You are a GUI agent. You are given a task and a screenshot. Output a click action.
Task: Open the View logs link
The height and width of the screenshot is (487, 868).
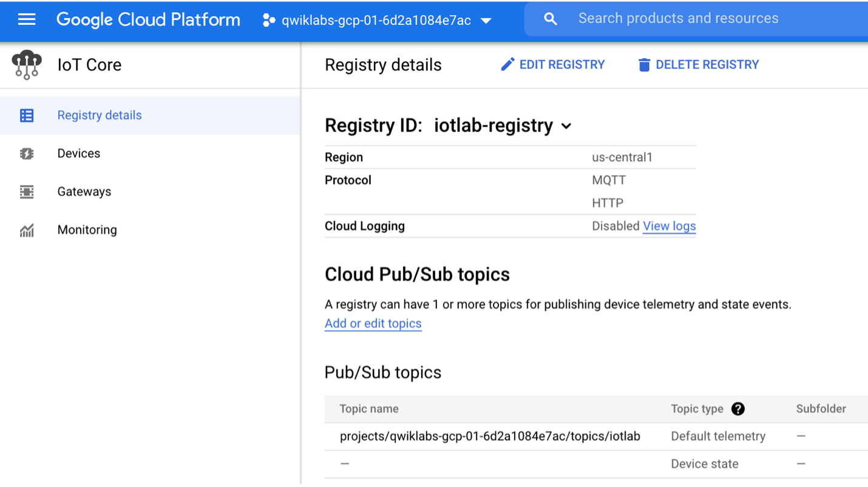pyautogui.click(x=669, y=226)
